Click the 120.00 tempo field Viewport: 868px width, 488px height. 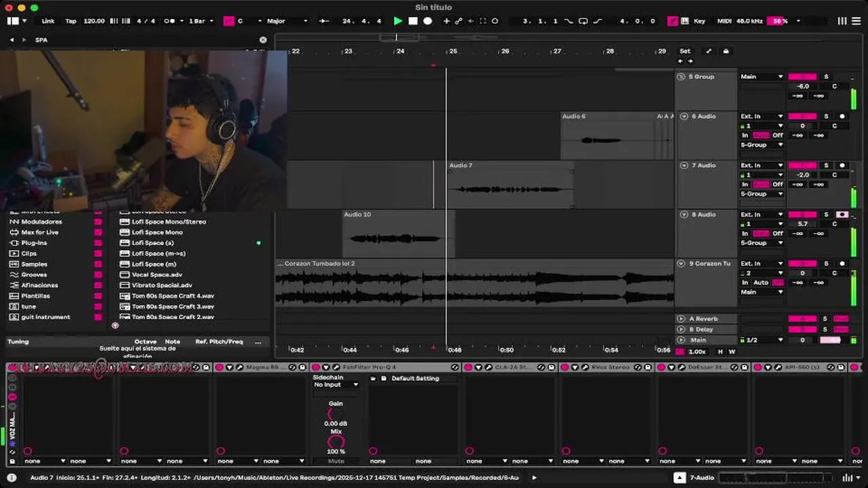point(94,21)
